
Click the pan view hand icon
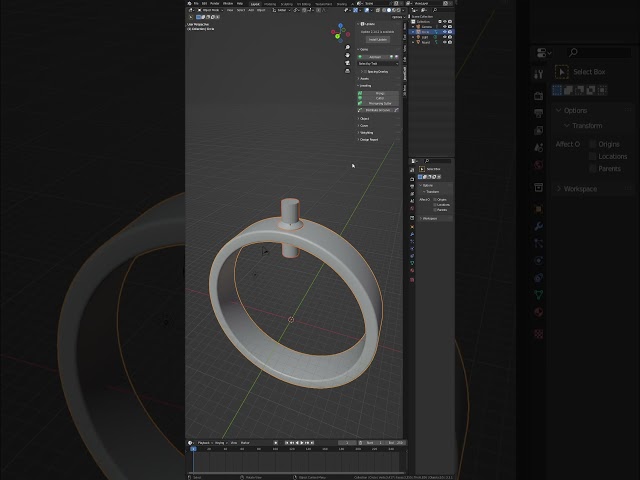click(347, 56)
